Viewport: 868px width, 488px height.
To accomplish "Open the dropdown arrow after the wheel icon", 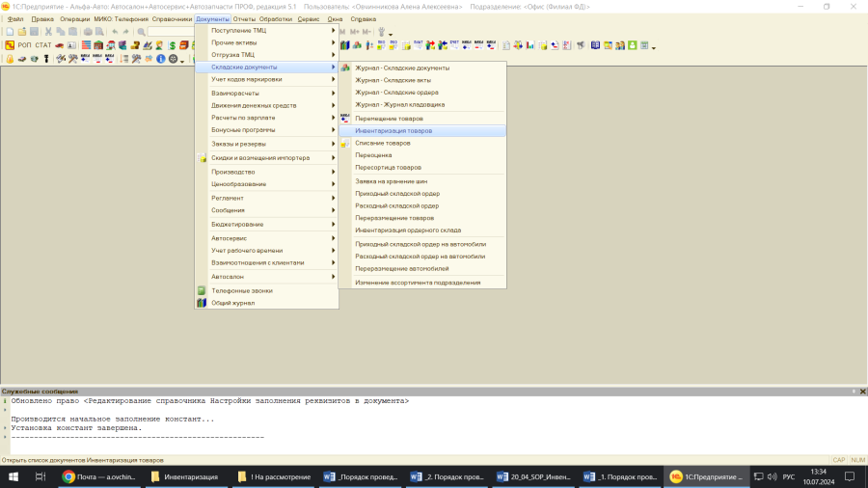I will point(182,61).
